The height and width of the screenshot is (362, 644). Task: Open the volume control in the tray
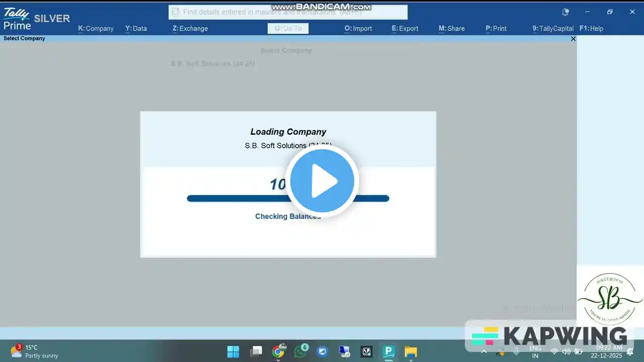567,351
